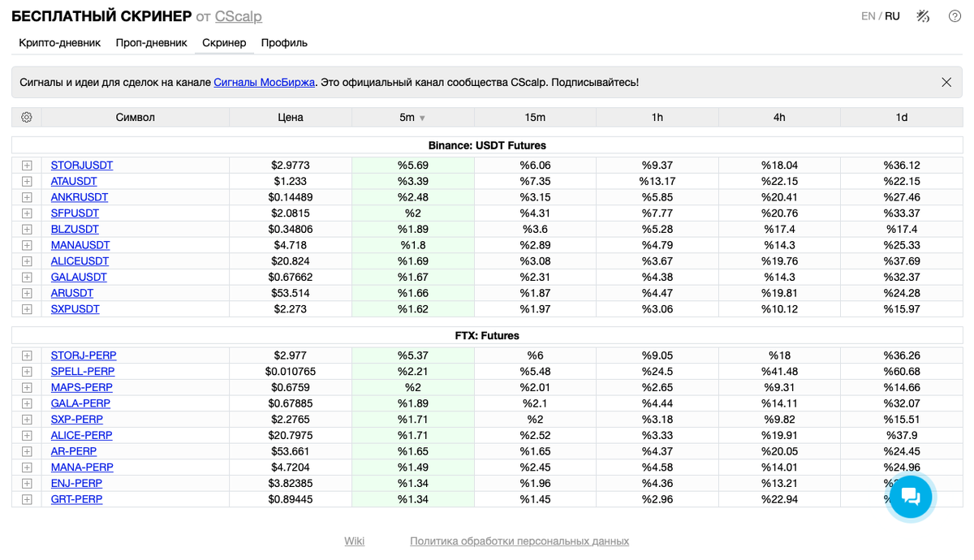Open the chat support bubble
Viewport: 974px width, 560px height.
coord(911,497)
